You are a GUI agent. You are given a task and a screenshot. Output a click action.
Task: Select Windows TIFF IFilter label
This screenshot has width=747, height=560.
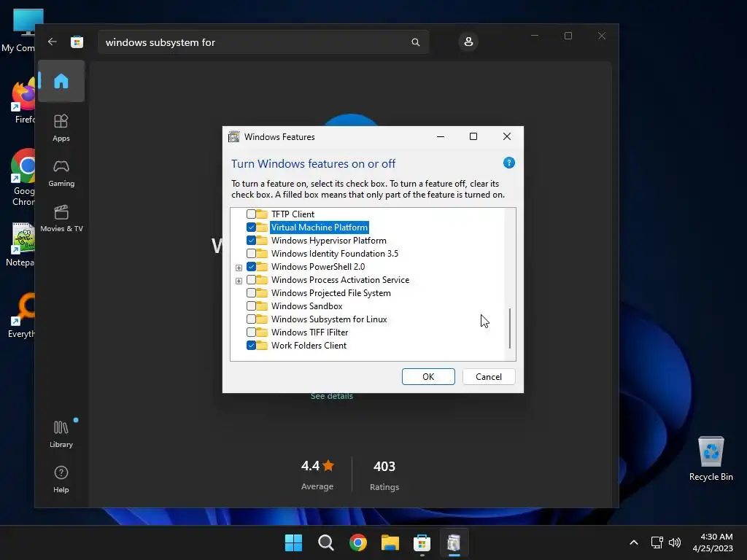point(309,332)
